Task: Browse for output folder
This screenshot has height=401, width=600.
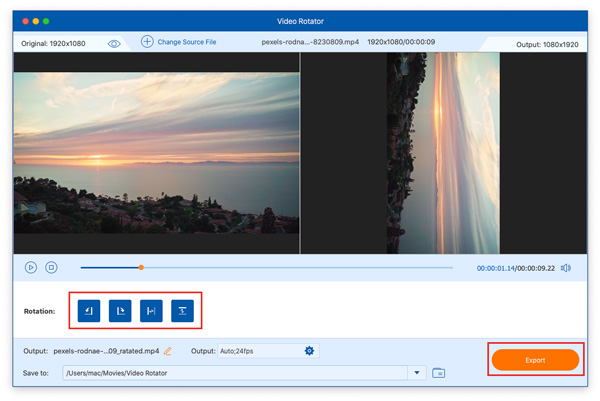Action: 439,373
